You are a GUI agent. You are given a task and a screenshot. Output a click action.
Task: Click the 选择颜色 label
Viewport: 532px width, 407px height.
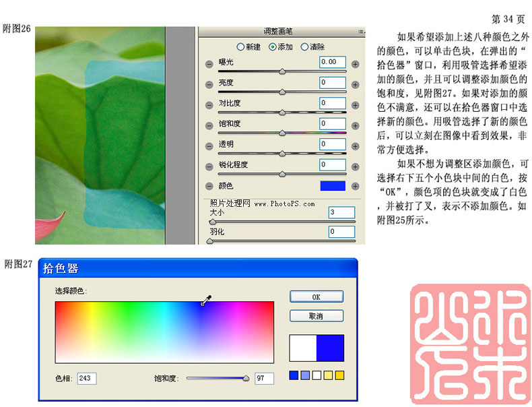click(71, 291)
